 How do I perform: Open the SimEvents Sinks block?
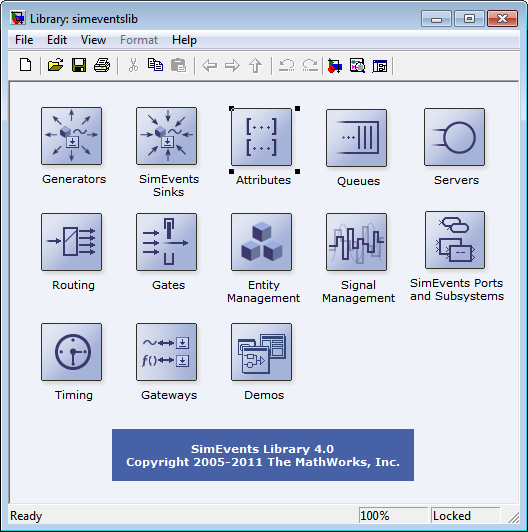point(166,136)
